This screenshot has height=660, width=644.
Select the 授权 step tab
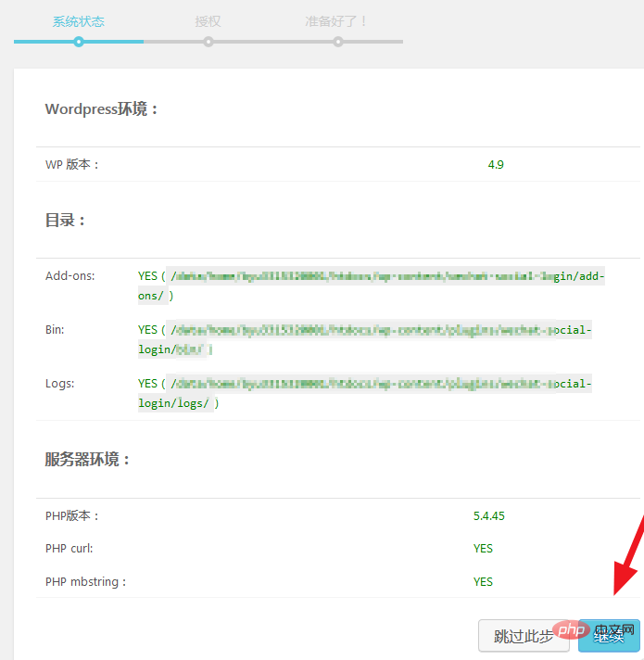click(208, 21)
